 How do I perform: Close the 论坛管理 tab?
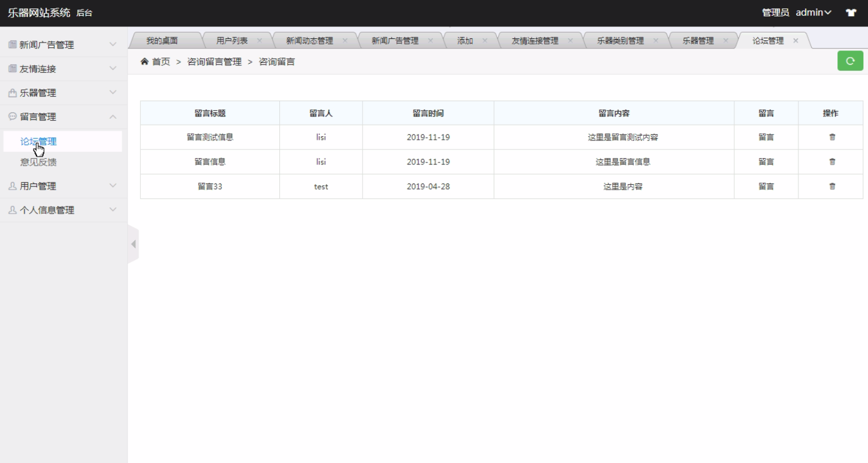796,41
